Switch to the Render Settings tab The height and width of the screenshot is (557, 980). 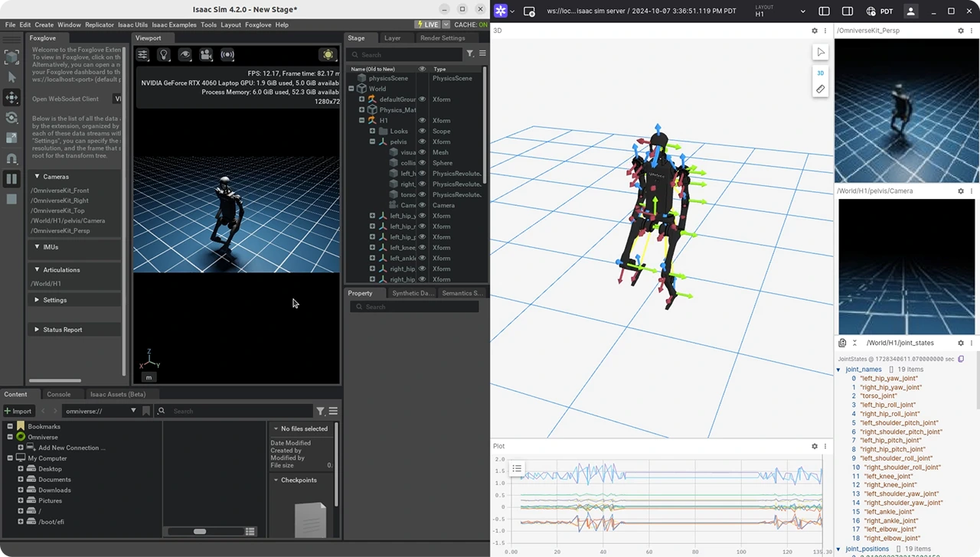pyautogui.click(x=442, y=38)
